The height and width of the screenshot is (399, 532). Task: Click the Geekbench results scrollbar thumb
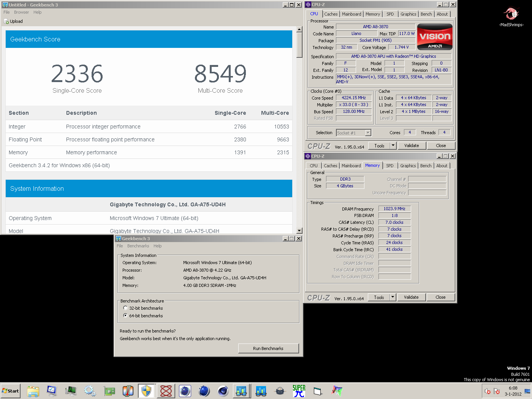299,45
